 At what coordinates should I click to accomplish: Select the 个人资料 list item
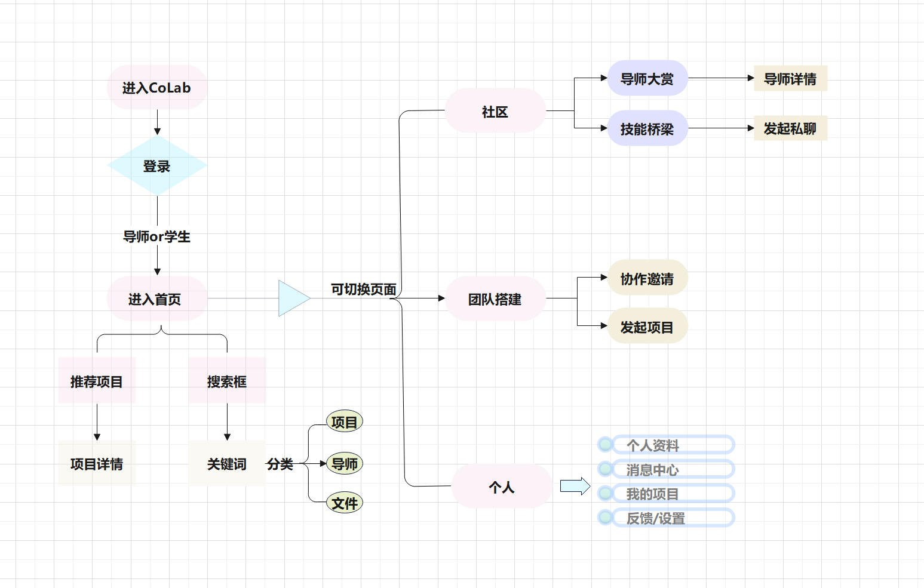pyautogui.click(x=673, y=445)
